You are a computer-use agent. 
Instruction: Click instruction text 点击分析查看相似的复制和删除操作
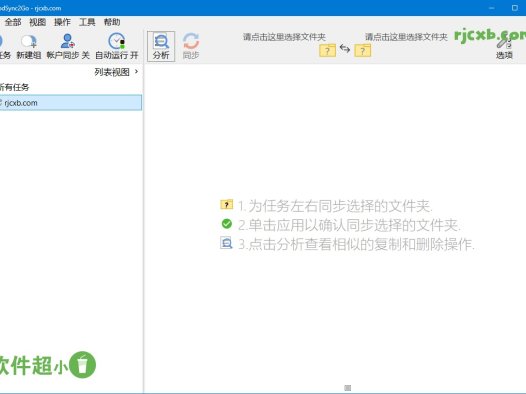tap(360, 244)
